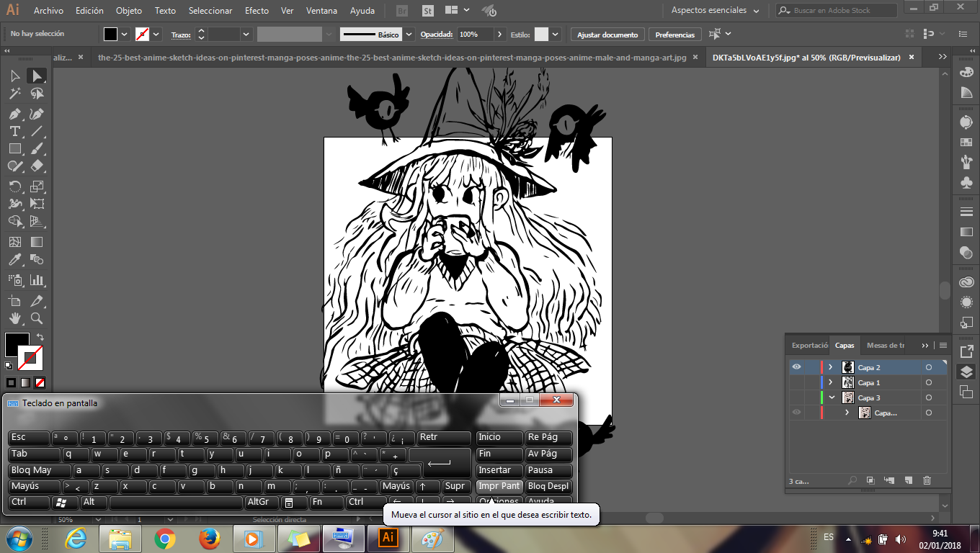Viewport: 980px width, 553px height.
Task: Click the Estilo white style swatch
Action: click(x=541, y=35)
